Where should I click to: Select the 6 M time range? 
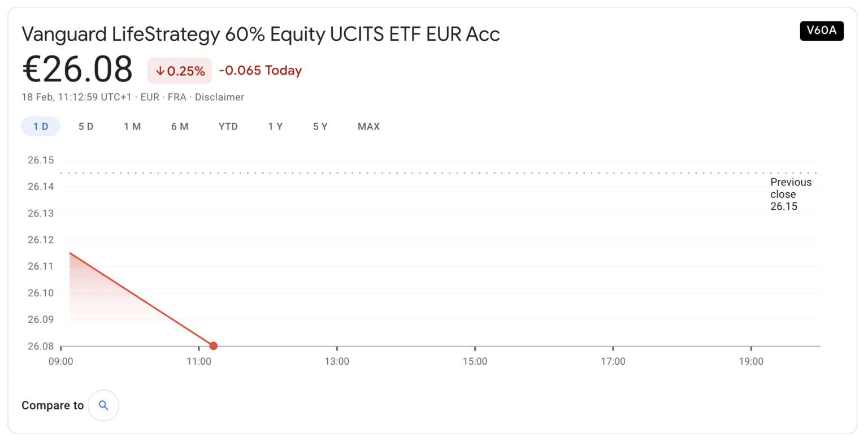tap(180, 126)
